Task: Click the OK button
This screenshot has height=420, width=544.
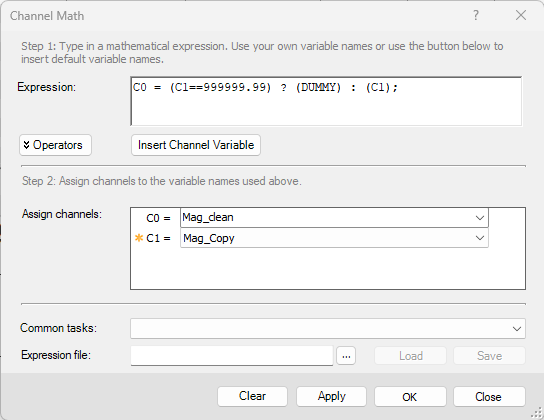Action: (410, 396)
